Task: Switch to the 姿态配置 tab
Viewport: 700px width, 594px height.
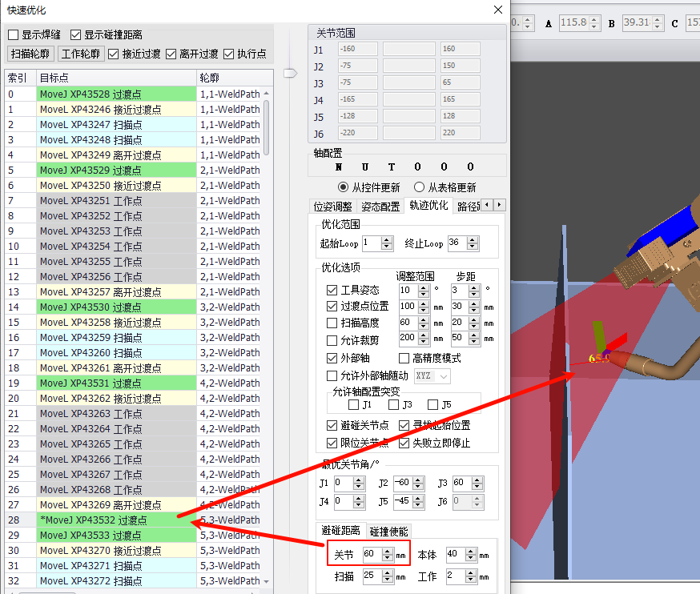Action: 380,206
